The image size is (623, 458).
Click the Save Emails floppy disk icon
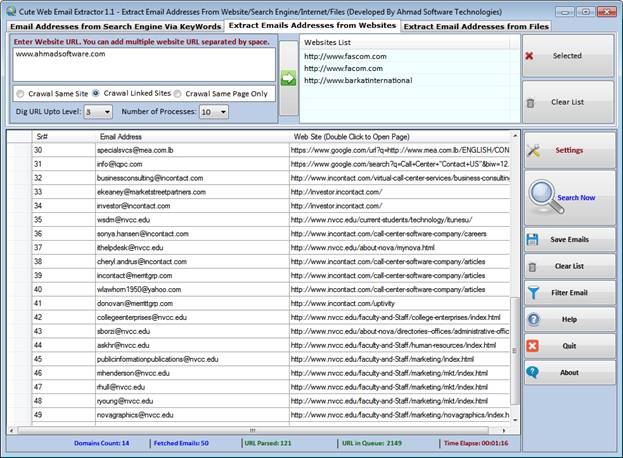pos(533,239)
